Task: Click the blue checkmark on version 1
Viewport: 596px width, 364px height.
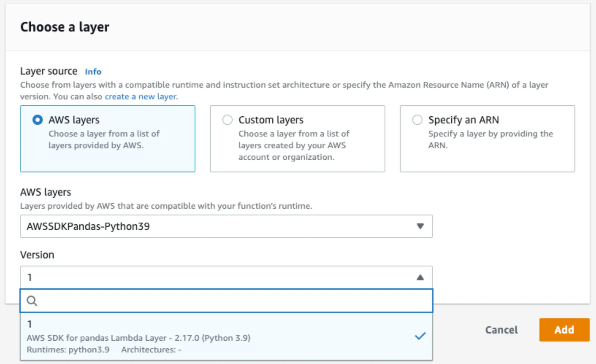Action: pyautogui.click(x=420, y=336)
